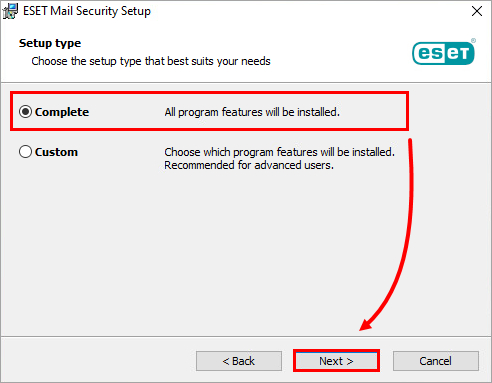The height and width of the screenshot is (383, 492).
Task: Select the Complete radio button
Action: point(25,112)
